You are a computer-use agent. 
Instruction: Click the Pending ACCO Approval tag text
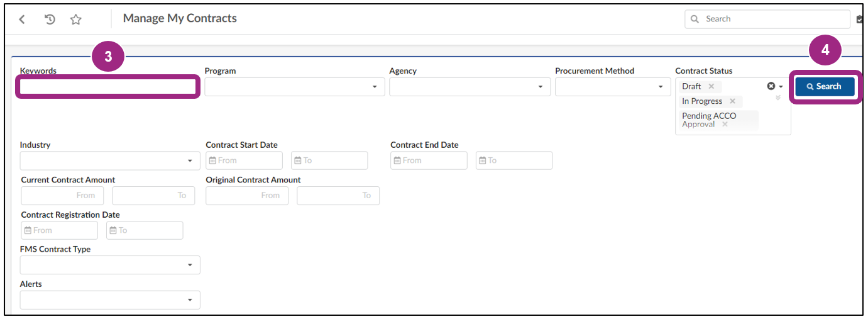[x=709, y=120]
